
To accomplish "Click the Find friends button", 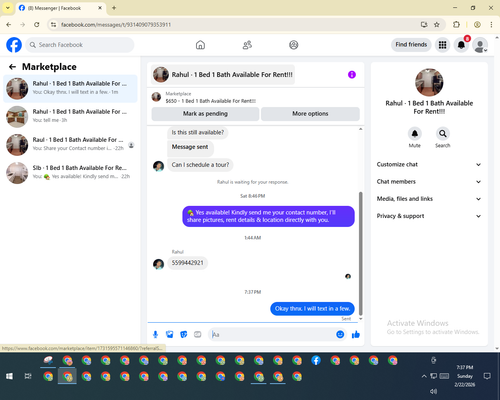I will (x=411, y=45).
